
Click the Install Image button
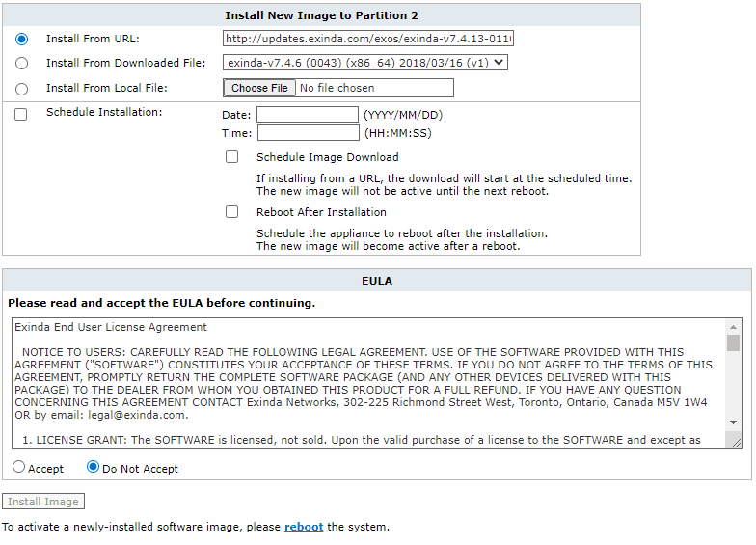(43, 502)
